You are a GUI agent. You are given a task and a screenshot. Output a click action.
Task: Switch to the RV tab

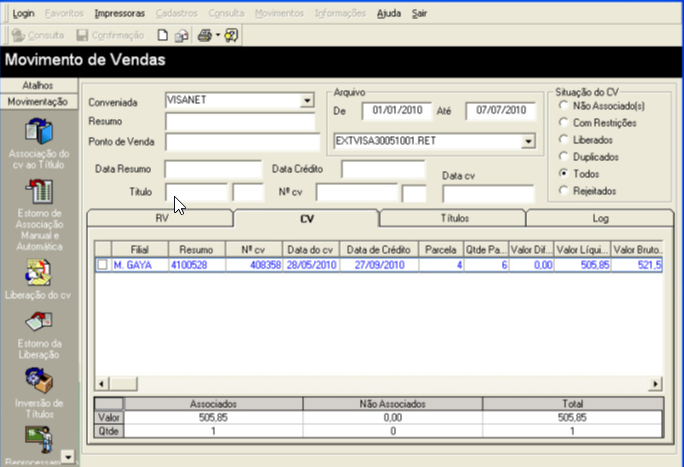pyautogui.click(x=160, y=218)
